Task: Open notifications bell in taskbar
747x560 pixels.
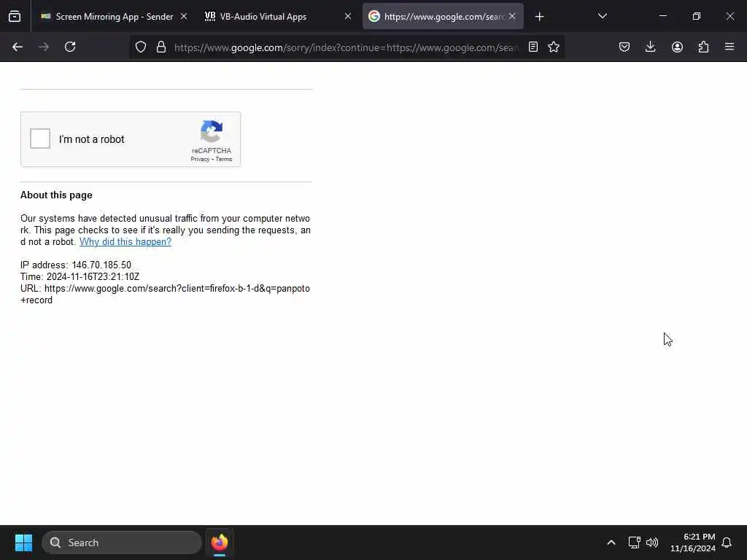Action: pyautogui.click(x=727, y=542)
